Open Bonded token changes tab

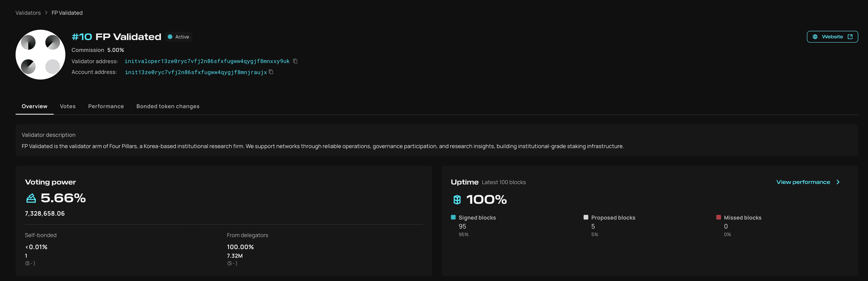(168, 106)
